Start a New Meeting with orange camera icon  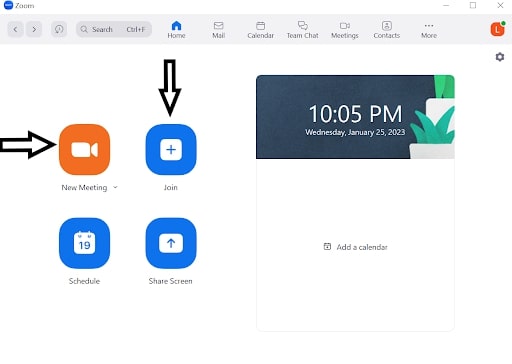pyautogui.click(x=84, y=149)
